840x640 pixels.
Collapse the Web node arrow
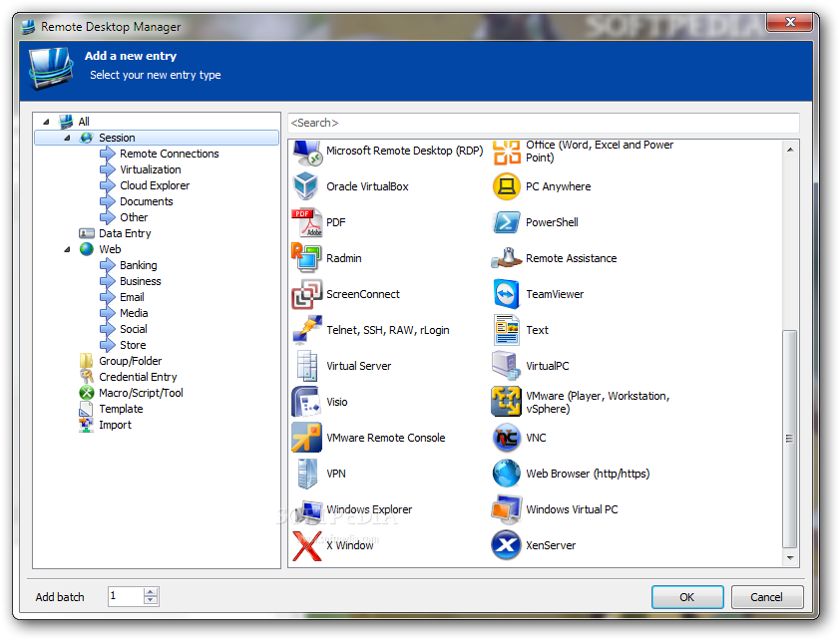(68, 249)
